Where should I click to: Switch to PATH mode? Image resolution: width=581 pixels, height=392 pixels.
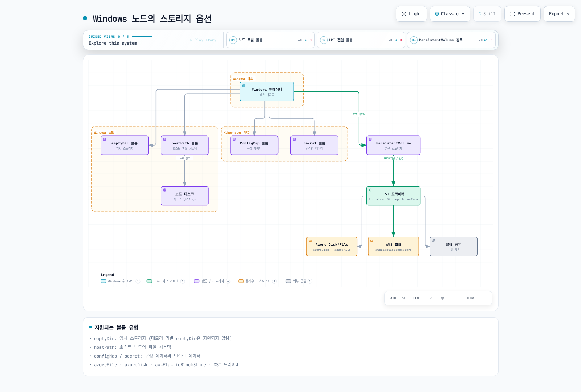tap(392, 298)
